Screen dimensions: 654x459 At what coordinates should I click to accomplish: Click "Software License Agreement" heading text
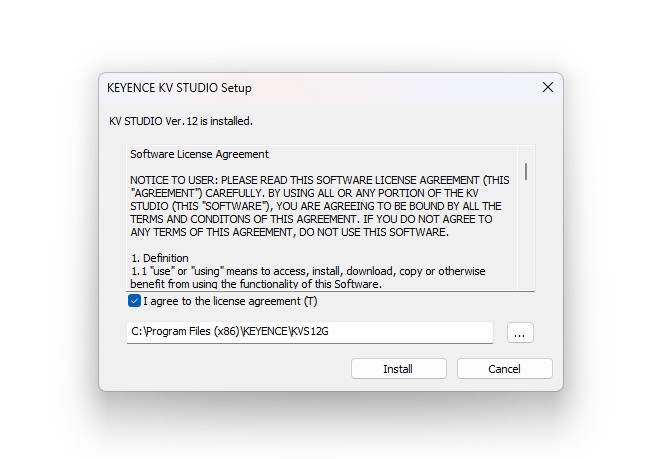[x=199, y=154]
